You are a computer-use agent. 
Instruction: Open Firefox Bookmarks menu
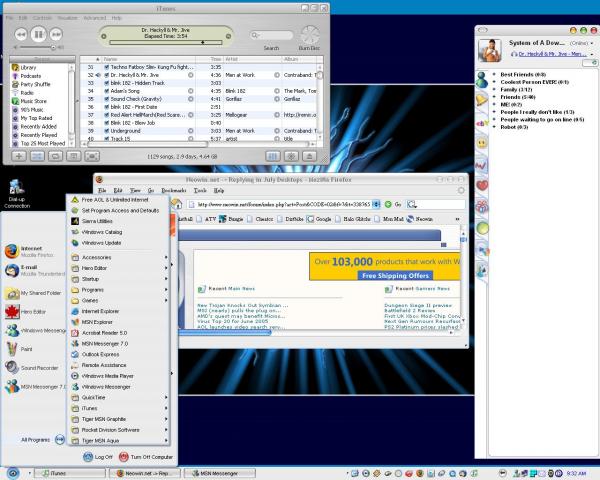coord(174,190)
